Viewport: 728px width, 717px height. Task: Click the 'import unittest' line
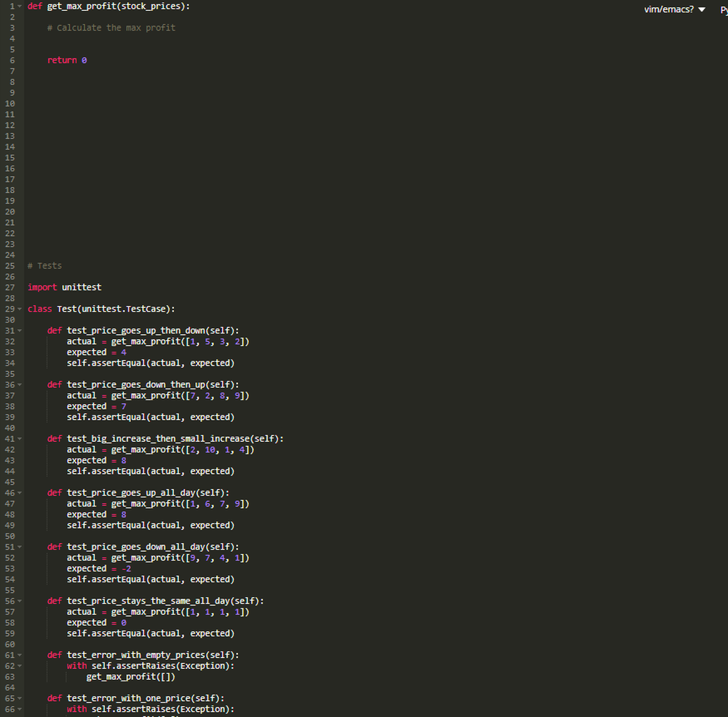point(65,288)
